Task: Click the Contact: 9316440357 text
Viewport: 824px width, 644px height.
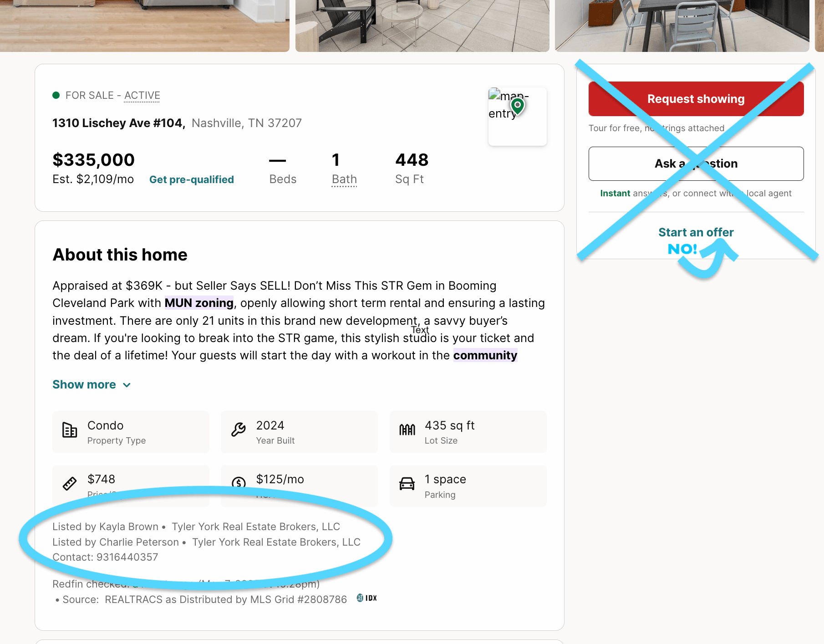Action: 105,557
